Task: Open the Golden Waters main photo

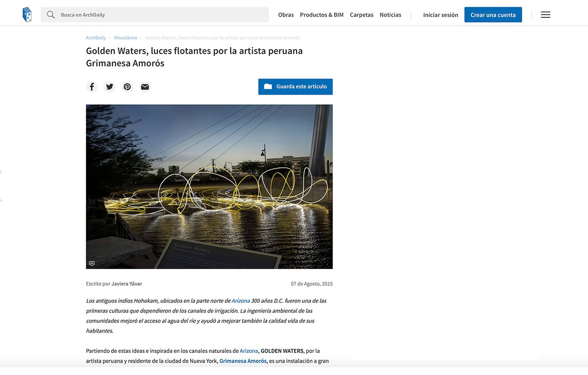Action: (x=209, y=187)
